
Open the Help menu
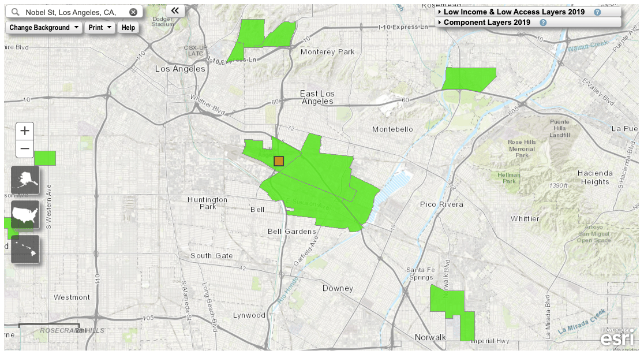(128, 28)
